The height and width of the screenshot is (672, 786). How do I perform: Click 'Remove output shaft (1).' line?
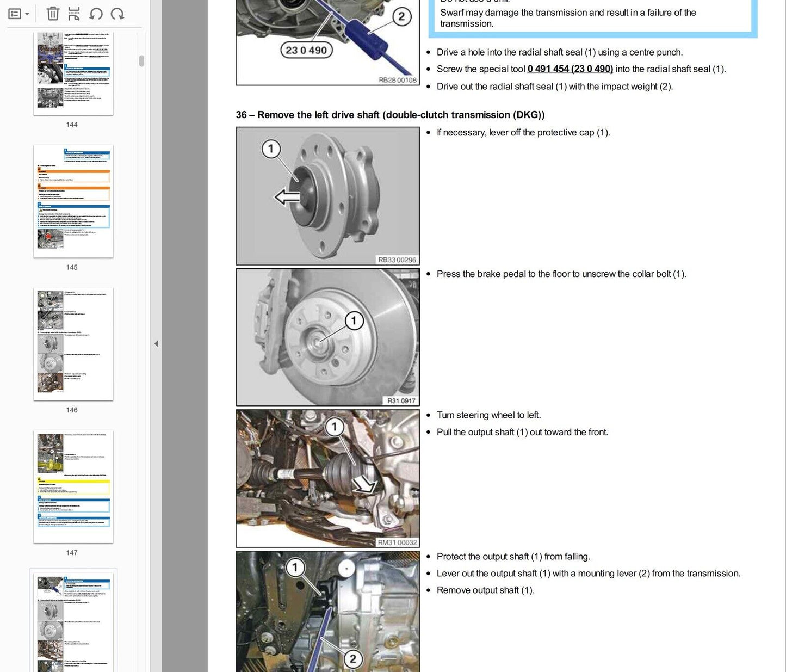point(486,590)
